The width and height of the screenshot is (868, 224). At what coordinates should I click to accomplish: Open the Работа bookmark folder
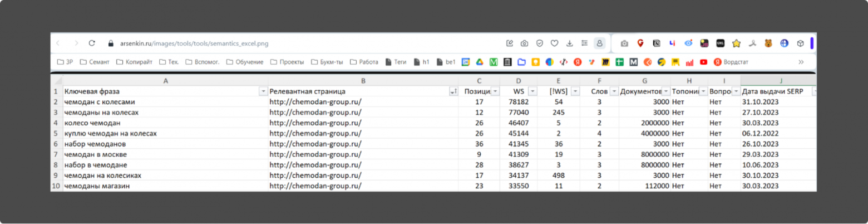pos(364,62)
